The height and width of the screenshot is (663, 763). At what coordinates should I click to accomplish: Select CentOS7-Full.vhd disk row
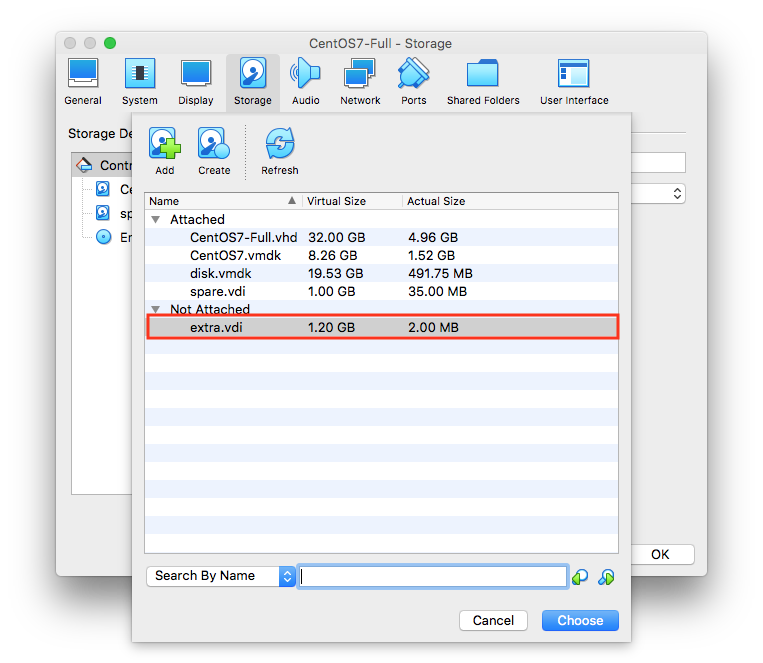[382, 238]
